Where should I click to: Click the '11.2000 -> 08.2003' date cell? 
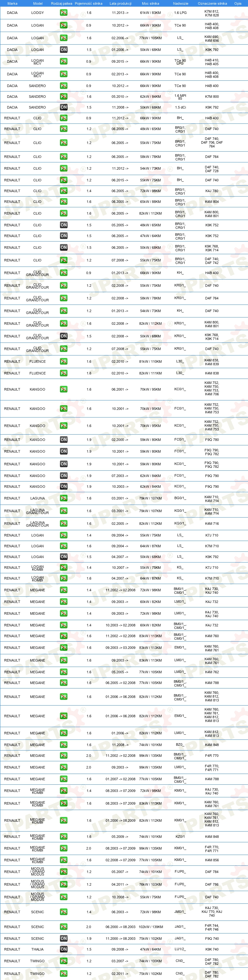pos(120,939)
